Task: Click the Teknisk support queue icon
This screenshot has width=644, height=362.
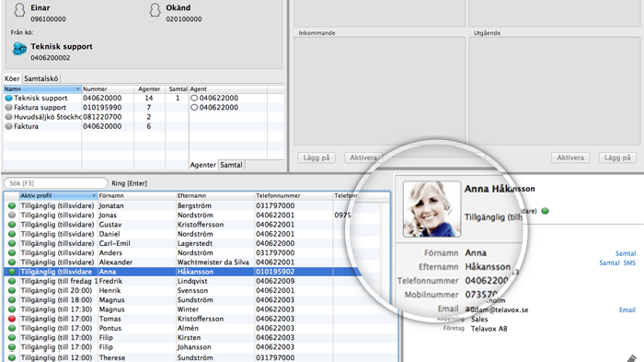Action: 19,49
